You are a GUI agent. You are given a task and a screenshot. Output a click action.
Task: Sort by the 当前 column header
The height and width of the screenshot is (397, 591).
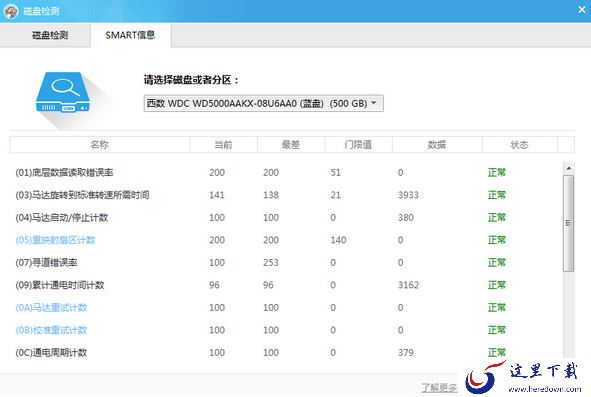224,145
